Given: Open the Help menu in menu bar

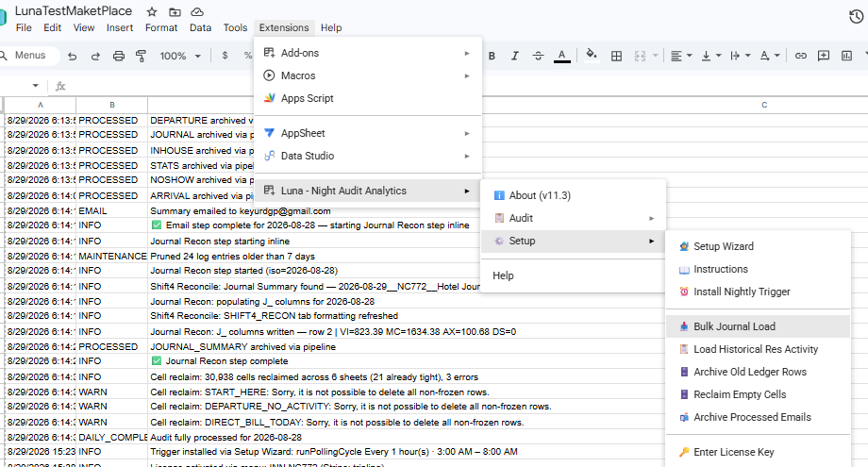Looking at the screenshot, I should (x=331, y=27).
